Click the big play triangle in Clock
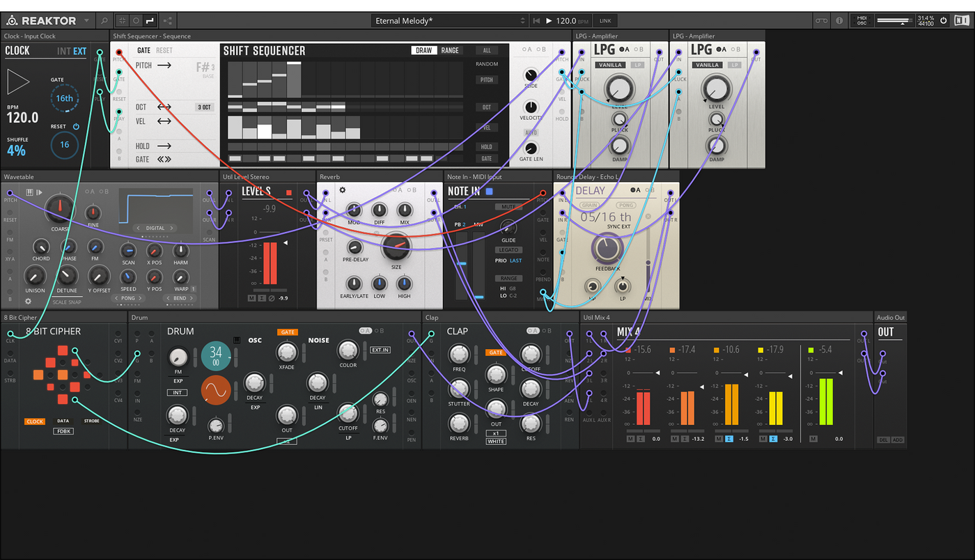The width and height of the screenshot is (975, 560). click(x=18, y=82)
